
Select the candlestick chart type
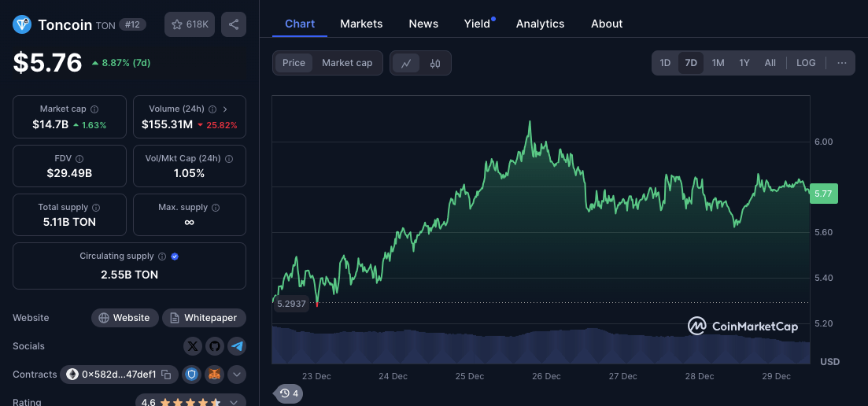[x=435, y=64]
